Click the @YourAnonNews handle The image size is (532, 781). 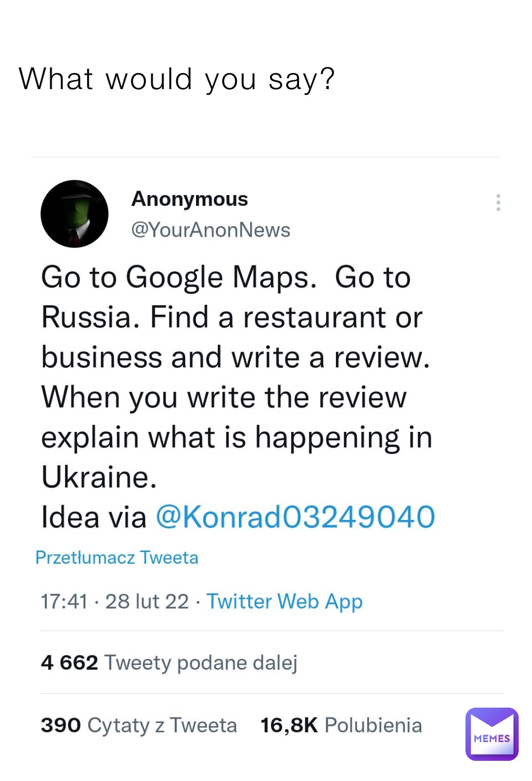point(210,230)
